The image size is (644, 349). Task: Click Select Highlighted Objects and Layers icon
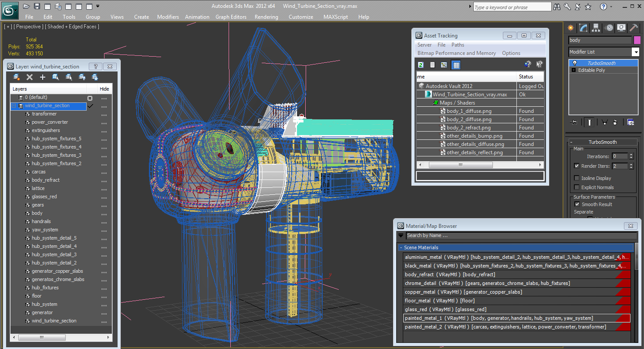(56, 77)
